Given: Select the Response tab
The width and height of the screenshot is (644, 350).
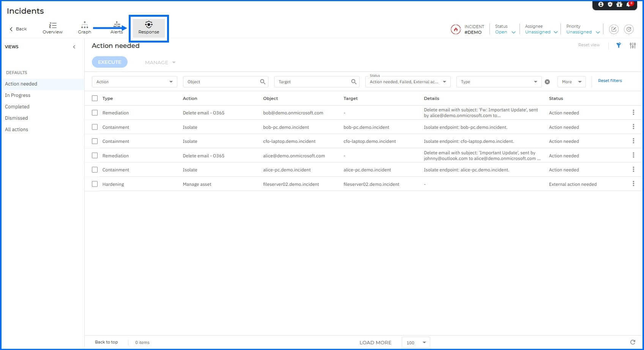Looking at the screenshot, I should [148, 29].
